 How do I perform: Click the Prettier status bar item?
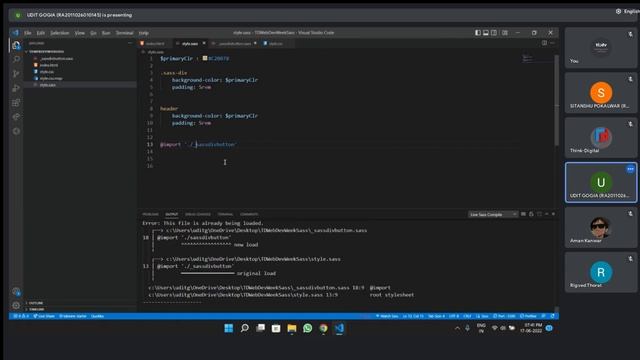(x=528, y=316)
